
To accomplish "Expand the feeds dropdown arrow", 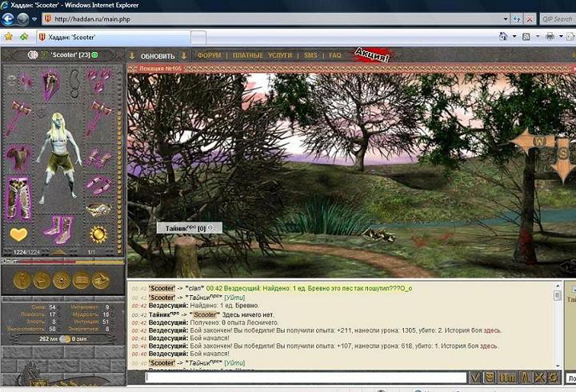I will 538,36.
